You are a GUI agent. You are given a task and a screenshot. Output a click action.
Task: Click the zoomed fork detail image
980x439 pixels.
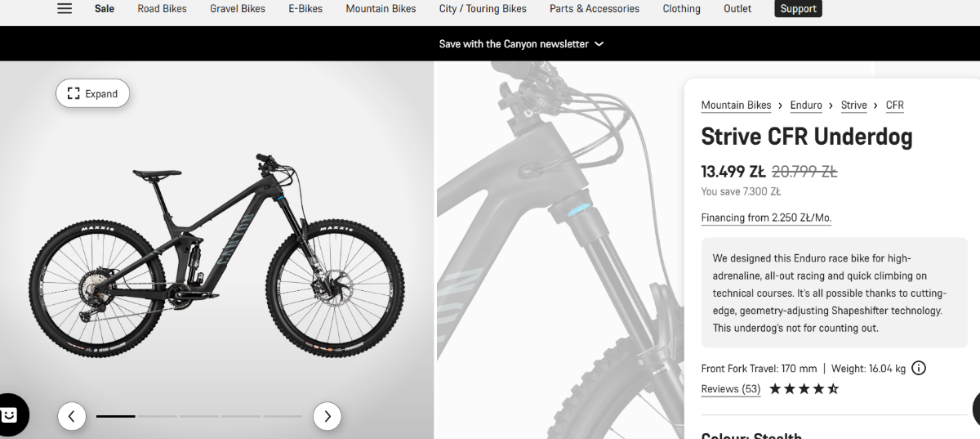(559, 250)
